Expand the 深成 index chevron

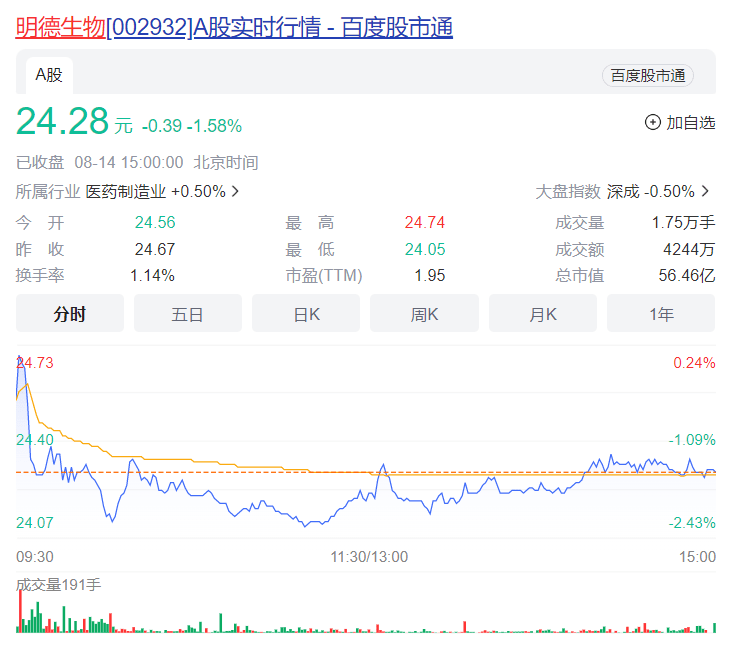tap(706, 191)
